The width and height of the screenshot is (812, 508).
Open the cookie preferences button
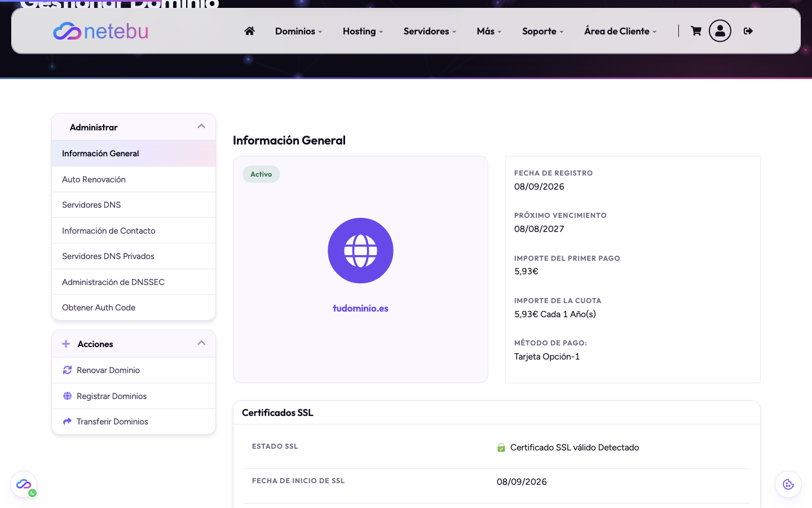pyautogui.click(x=788, y=484)
